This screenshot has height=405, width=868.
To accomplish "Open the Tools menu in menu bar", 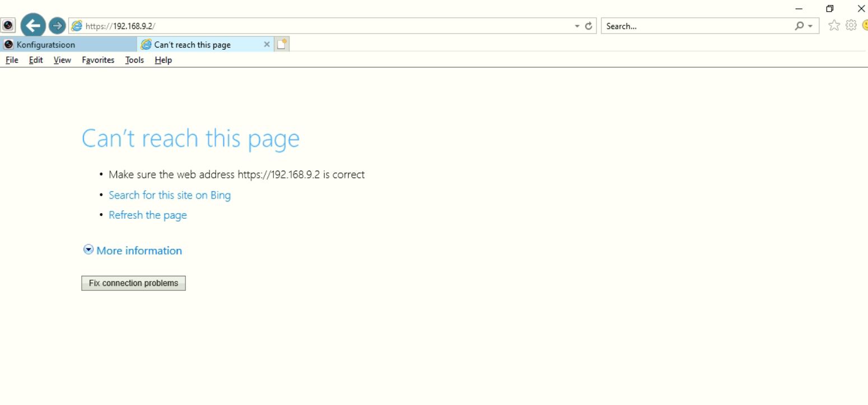I will pyautogui.click(x=134, y=60).
